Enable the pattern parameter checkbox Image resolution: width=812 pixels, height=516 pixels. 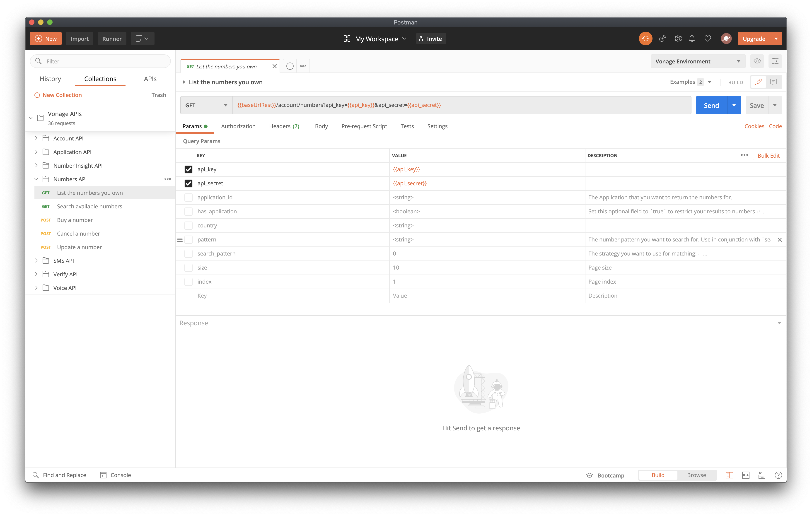pos(188,240)
